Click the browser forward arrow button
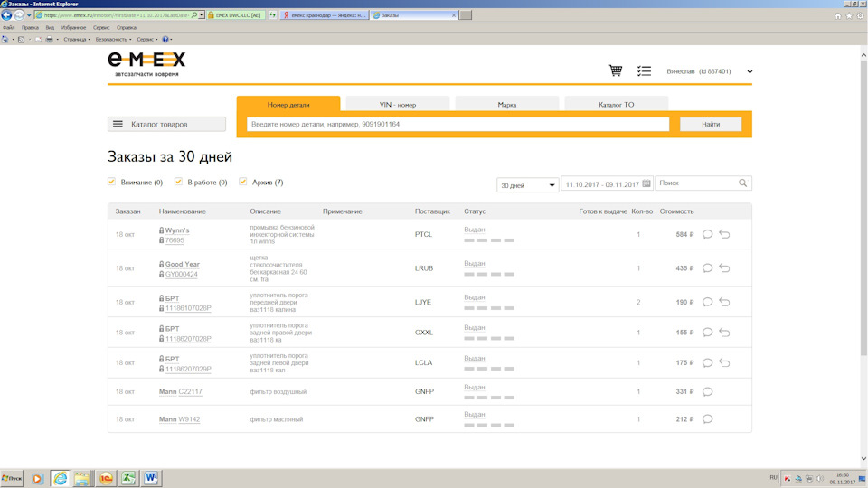868x488 pixels. [19, 15]
